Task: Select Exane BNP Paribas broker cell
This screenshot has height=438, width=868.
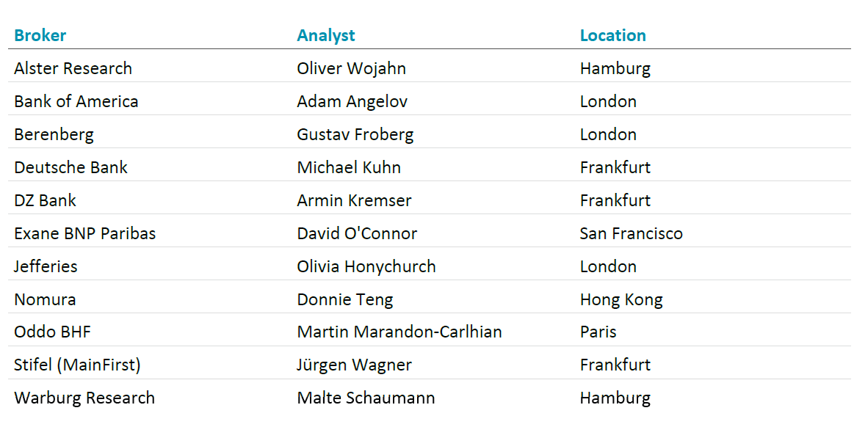Action: tap(84, 233)
